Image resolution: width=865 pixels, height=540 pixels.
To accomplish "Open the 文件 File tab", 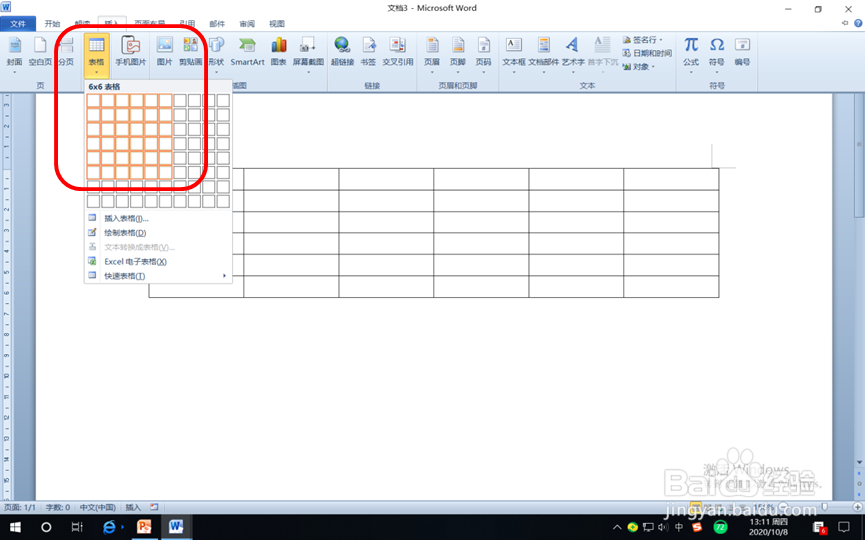I will coord(18,24).
